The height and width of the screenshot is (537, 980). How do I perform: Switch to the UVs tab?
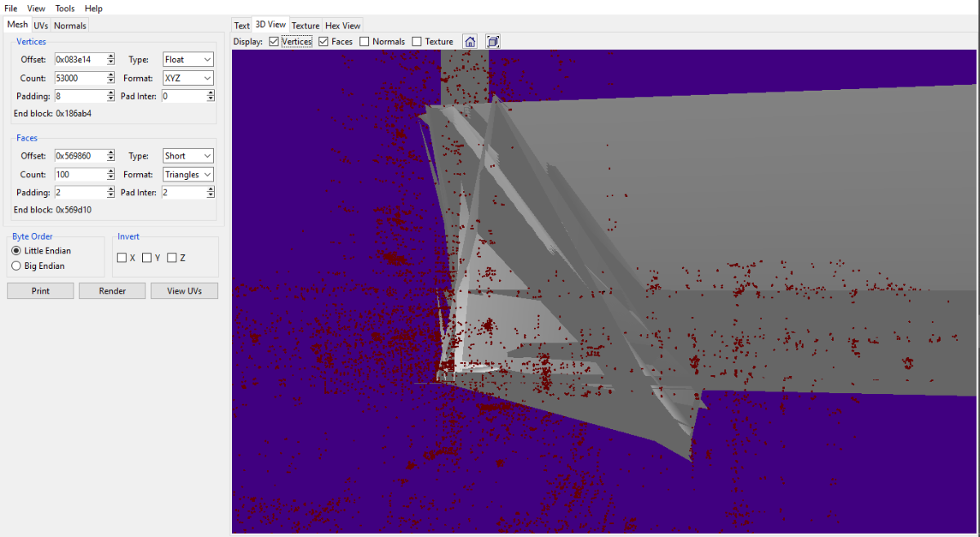tap(41, 25)
